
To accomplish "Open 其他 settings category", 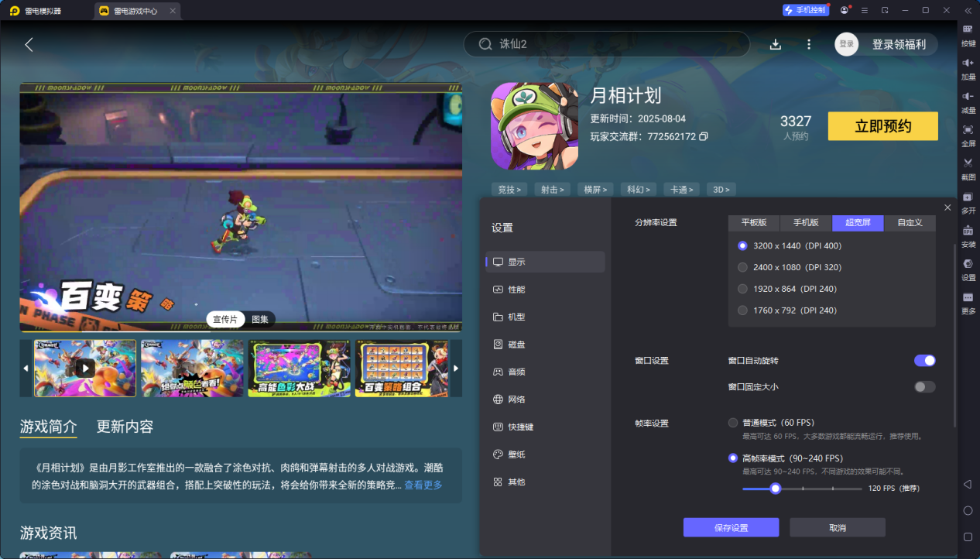I will tap(546, 482).
